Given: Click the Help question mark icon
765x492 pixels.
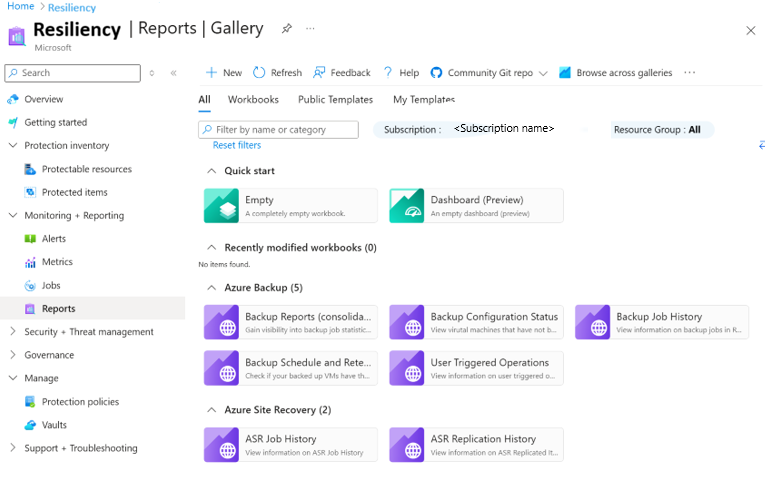Looking at the screenshot, I should point(388,73).
